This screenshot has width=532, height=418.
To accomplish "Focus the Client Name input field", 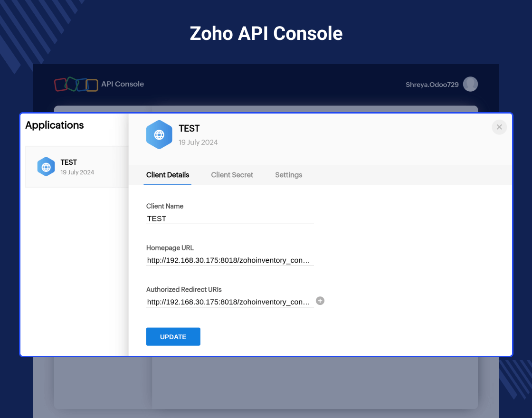I will [230, 219].
